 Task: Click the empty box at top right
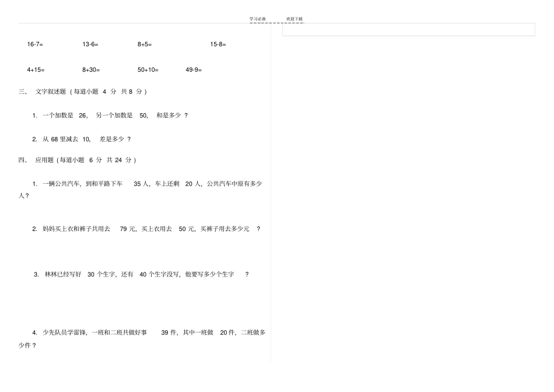pos(408,30)
